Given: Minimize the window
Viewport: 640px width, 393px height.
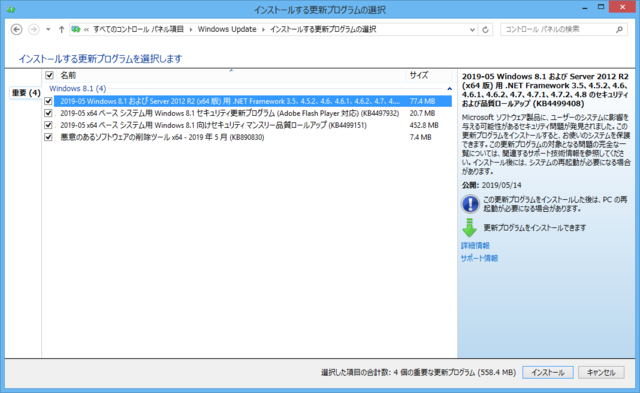Looking at the screenshot, I should click(585, 8).
